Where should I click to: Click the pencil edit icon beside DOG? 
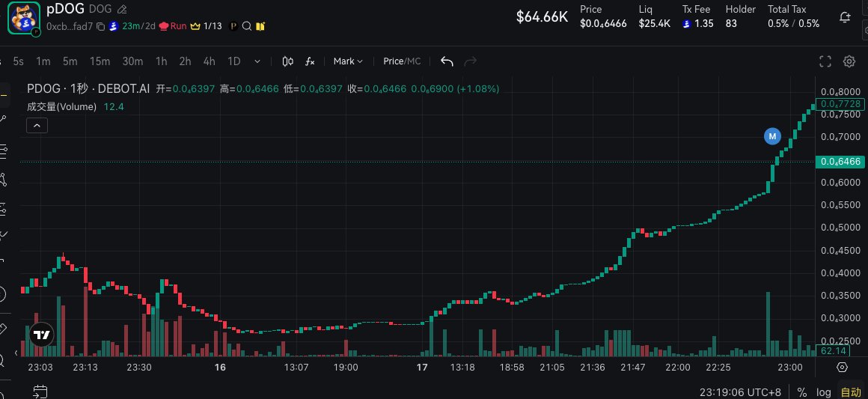(122, 10)
